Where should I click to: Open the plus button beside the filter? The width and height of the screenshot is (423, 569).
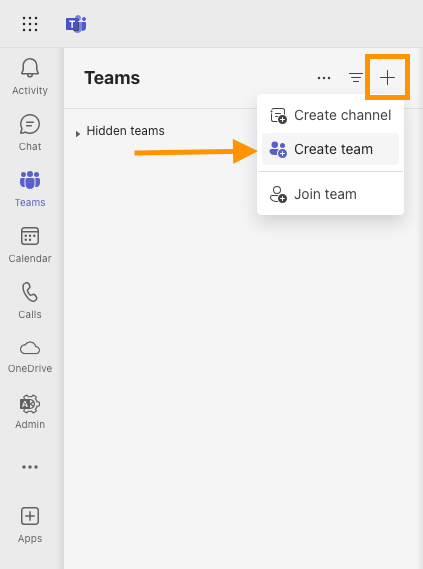point(387,77)
